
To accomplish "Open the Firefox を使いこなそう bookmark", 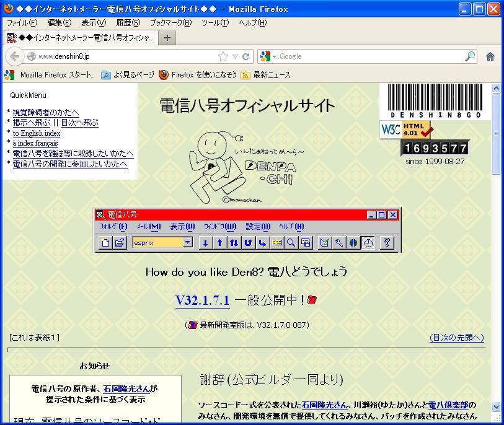I will pyautogui.click(x=198, y=75).
